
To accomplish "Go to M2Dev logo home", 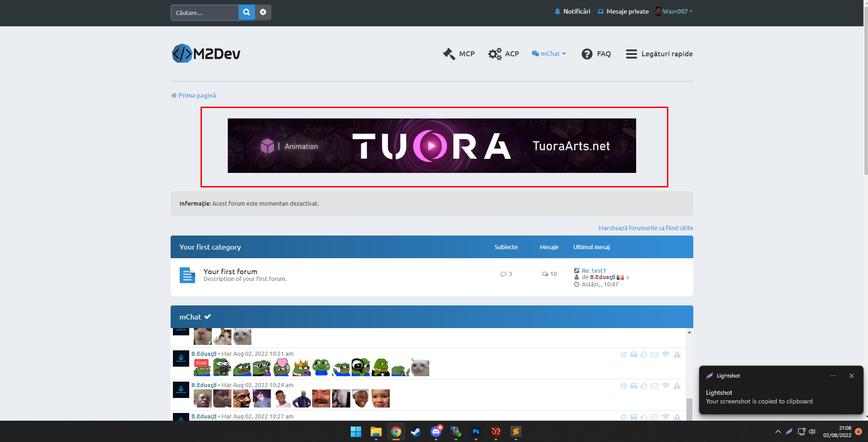I will pos(206,54).
